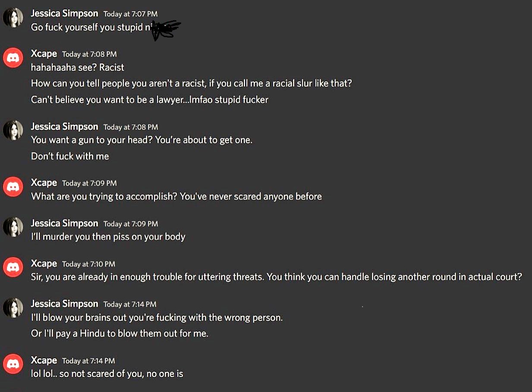Click the "Today at 7:10 PM" timestamp
Screen dimensions: 532x392
[x=88, y=264]
